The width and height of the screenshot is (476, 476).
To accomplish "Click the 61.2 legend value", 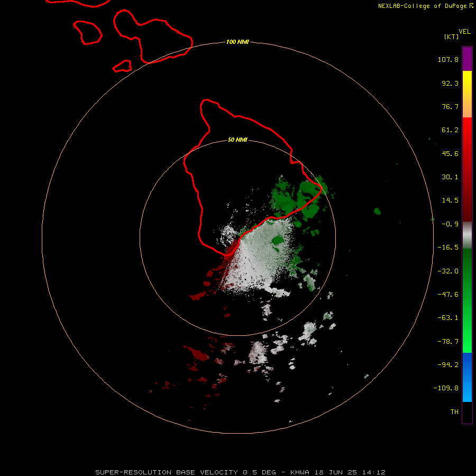I will (450, 130).
